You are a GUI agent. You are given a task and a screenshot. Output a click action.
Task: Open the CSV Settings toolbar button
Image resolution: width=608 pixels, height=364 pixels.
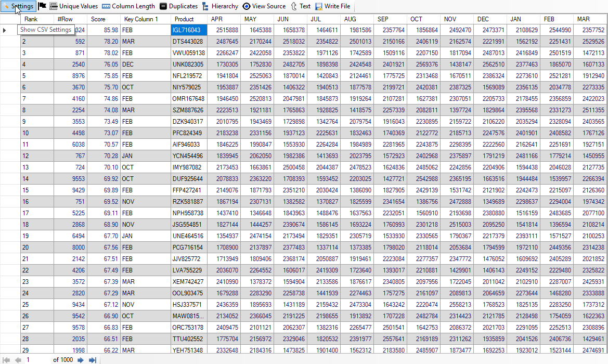pyautogui.click(x=18, y=6)
